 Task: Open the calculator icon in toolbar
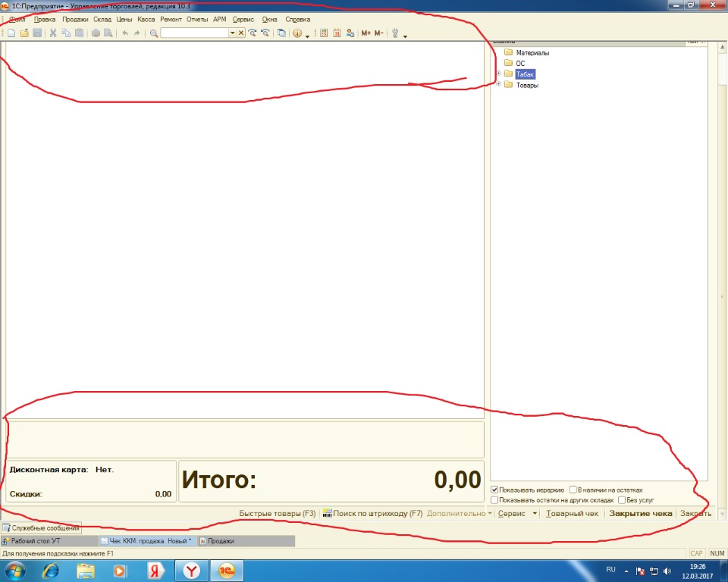(324, 33)
